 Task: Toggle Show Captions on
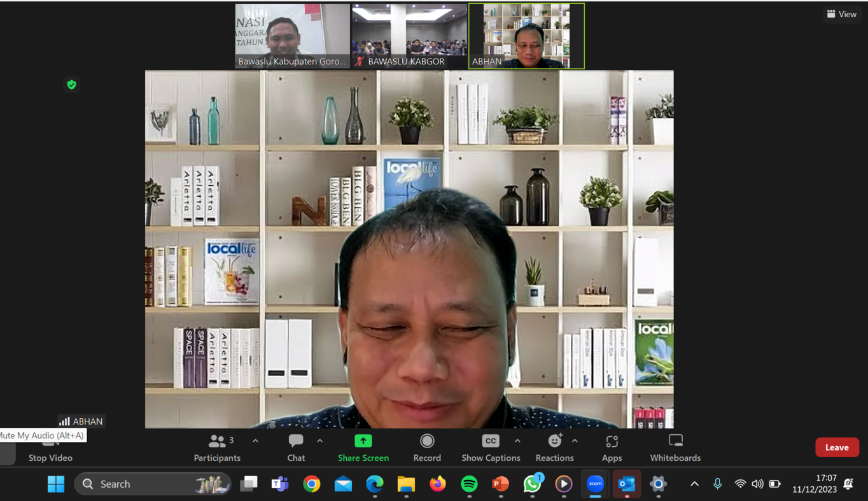click(x=491, y=448)
